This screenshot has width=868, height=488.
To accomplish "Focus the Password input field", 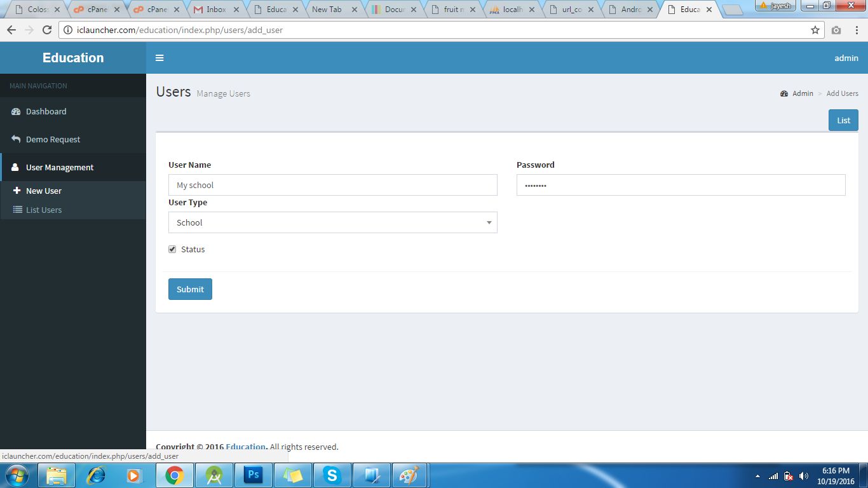I will [681, 185].
